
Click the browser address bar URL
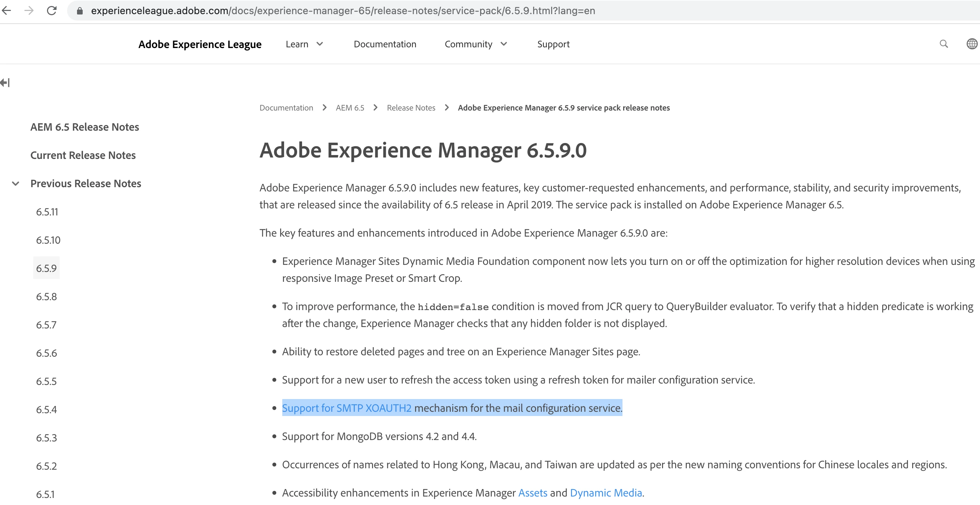(342, 11)
